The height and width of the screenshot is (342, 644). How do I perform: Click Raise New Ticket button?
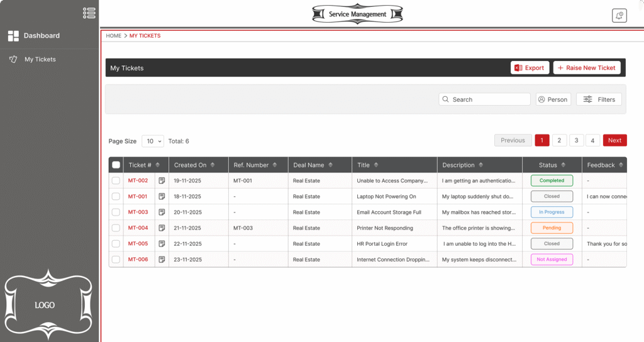pyautogui.click(x=586, y=68)
